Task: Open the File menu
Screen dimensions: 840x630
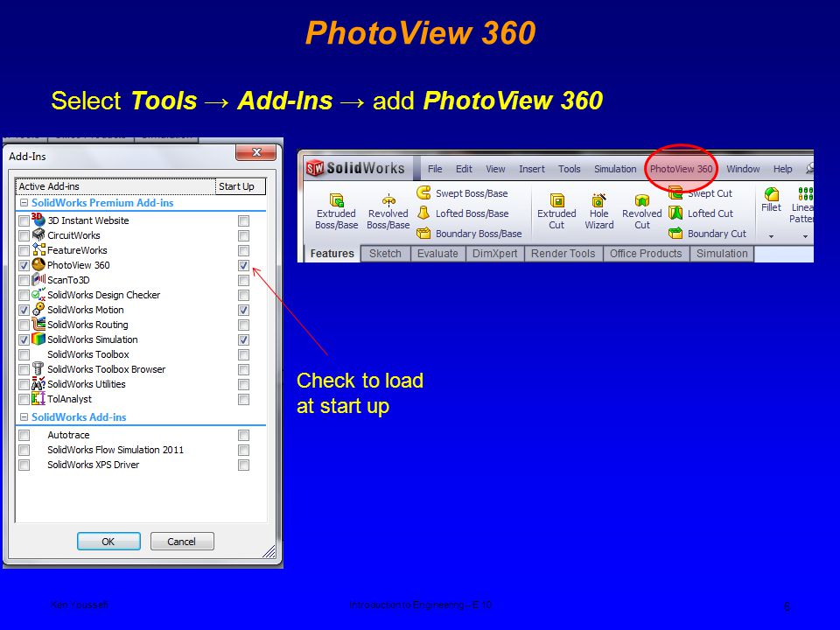Action: (x=435, y=169)
